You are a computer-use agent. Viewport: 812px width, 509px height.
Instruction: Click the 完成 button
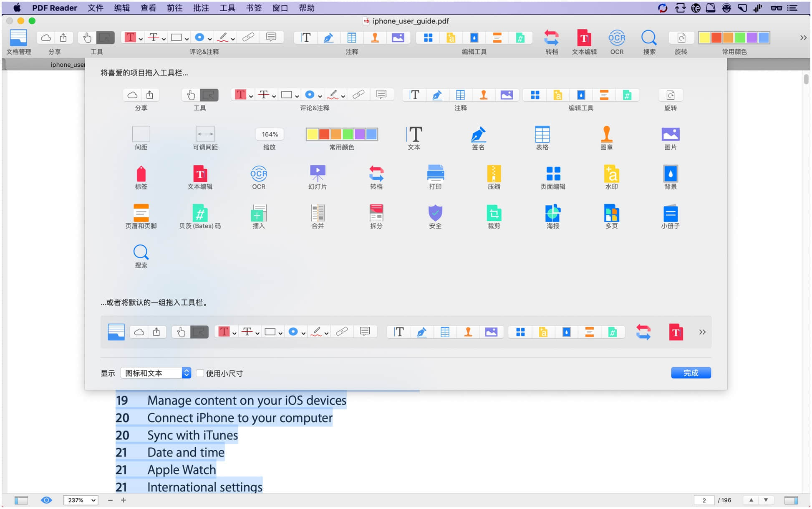pyautogui.click(x=691, y=373)
